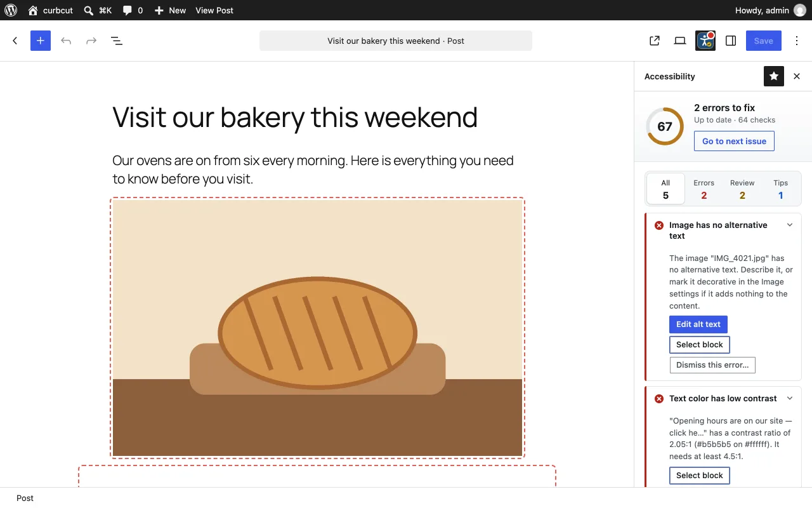This screenshot has height=508, width=812.
Task: Edit alt text for the image
Action: [698, 324]
